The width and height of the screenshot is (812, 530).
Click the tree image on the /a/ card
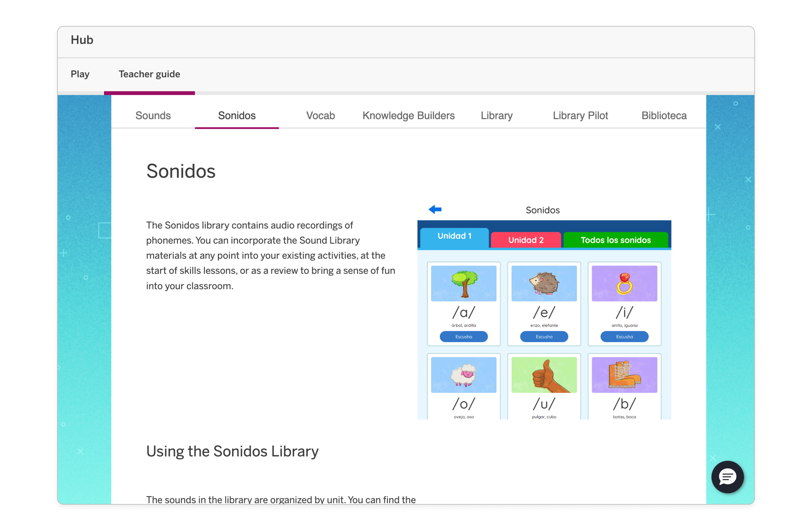[x=463, y=283]
